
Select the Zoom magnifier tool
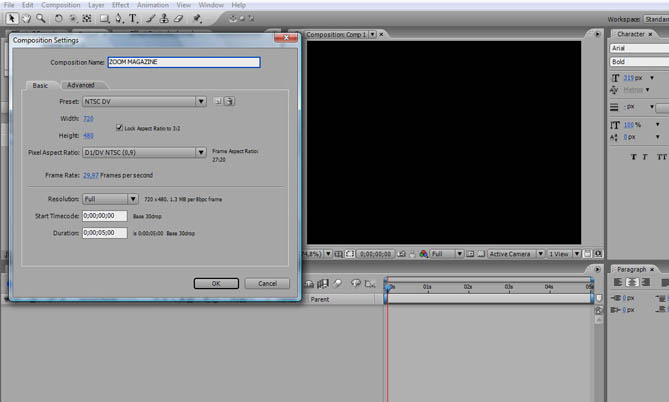(x=40, y=18)
